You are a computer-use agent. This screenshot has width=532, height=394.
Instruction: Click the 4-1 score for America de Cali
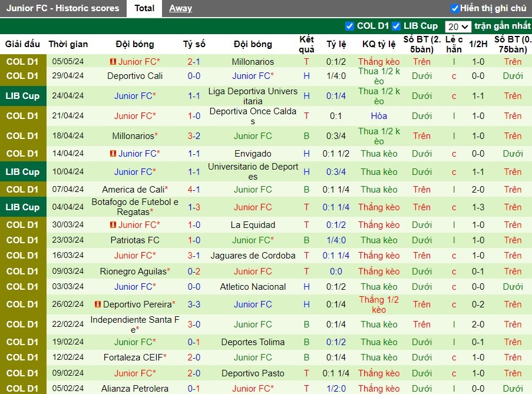click(x=194, y=190)
